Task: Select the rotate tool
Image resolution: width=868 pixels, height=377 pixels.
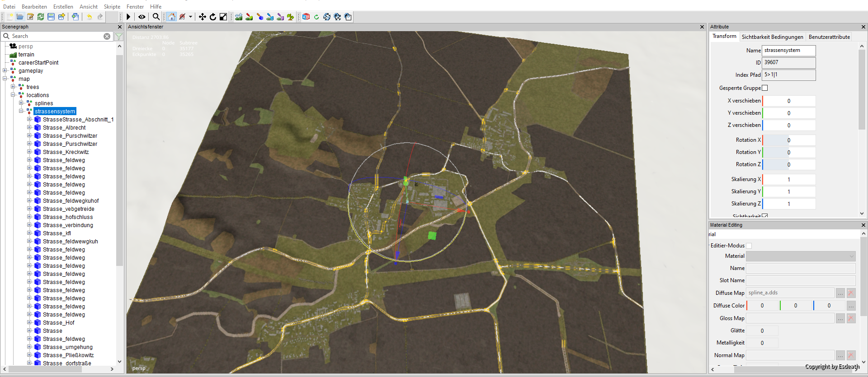Action: click(x=213, y=17)
